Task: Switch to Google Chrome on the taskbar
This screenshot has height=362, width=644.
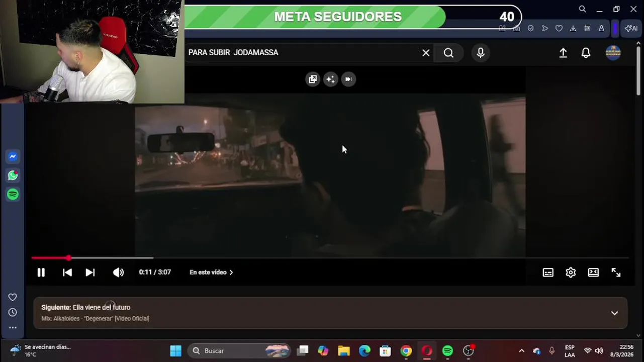Action: point(406,351)
